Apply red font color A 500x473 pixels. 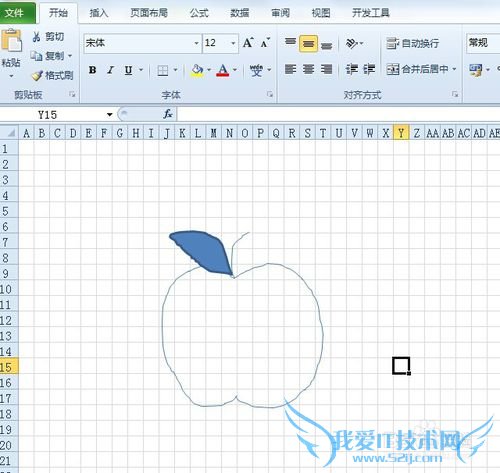(223, 70)
